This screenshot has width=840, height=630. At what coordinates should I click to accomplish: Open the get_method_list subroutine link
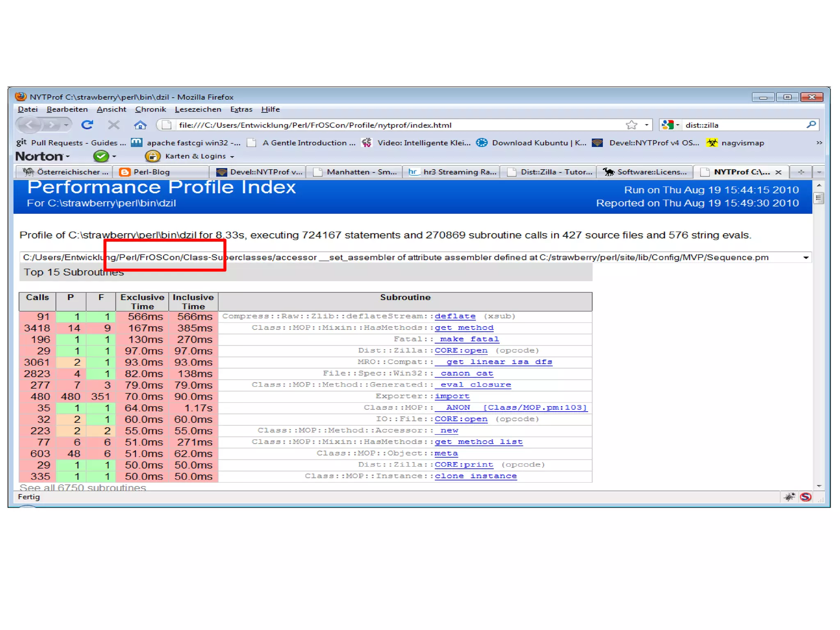tap(478, 442)
